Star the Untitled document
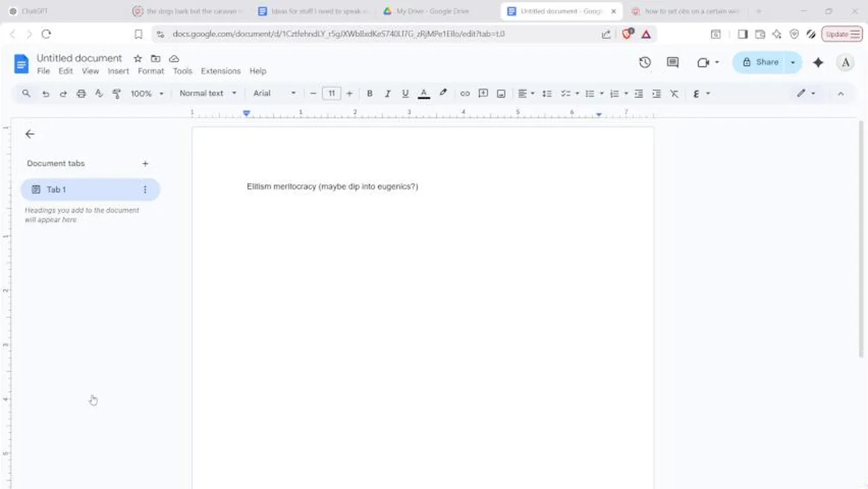 pyautogui.click(x=138, y=58)
